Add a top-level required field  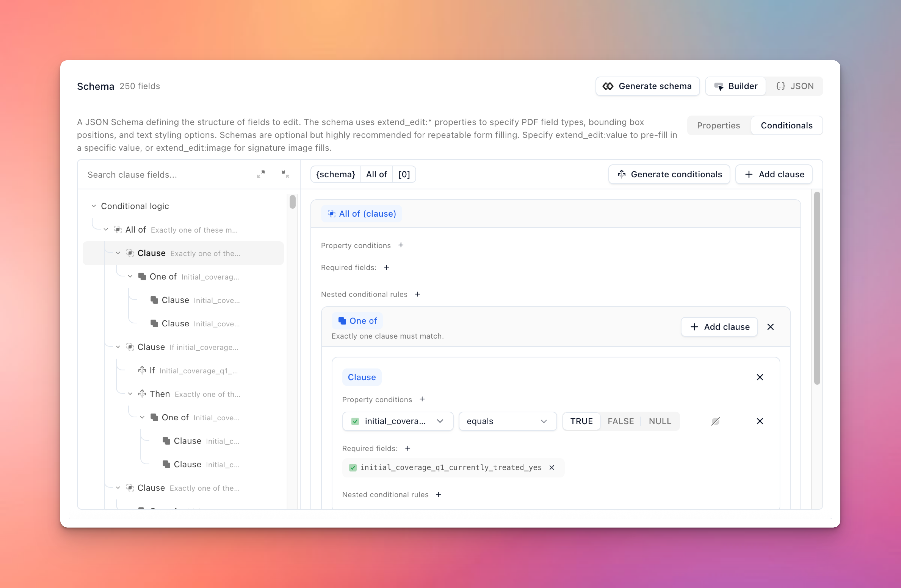[x=387, y=267]
